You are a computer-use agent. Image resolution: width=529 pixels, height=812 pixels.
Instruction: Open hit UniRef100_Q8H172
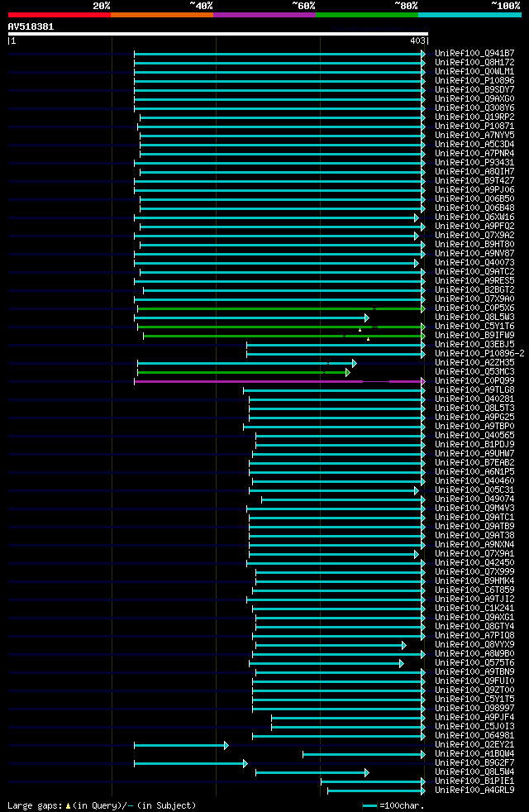point(474,63)
